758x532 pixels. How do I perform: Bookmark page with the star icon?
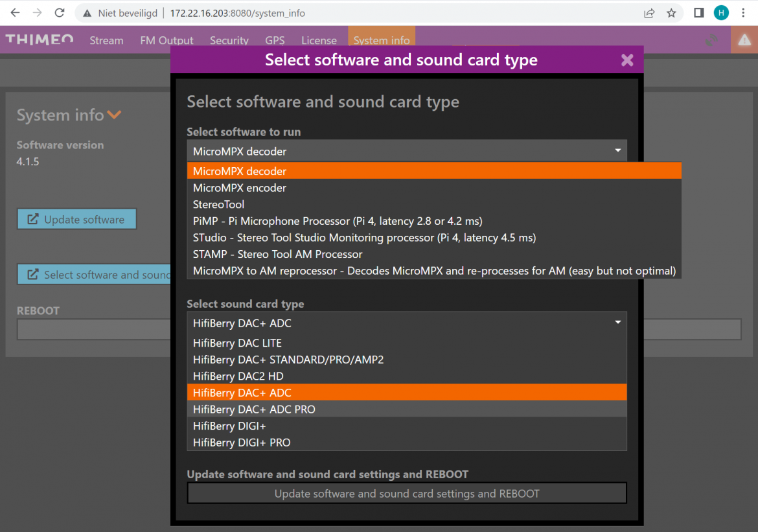(x=671, y=13)
